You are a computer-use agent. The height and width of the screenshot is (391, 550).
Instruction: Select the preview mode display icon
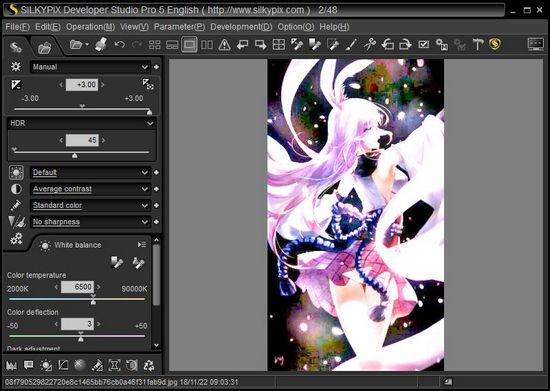click(x=189, y=45)
